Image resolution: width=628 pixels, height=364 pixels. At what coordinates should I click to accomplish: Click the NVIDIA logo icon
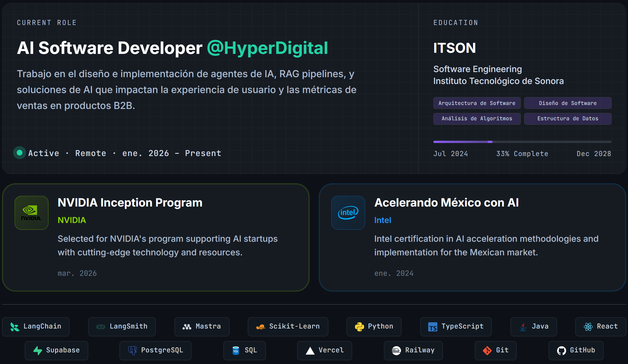[31, 213]
